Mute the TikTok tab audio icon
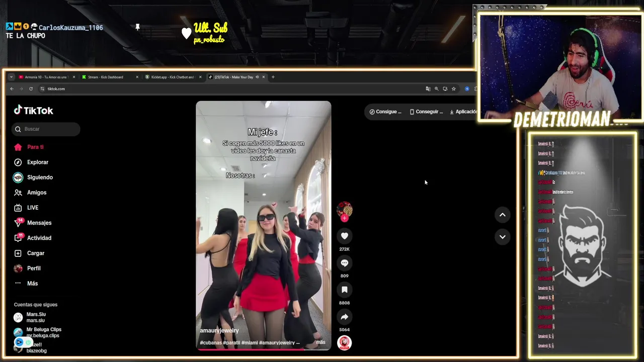Viewport: 644px width, 362px height. [257, 77]
